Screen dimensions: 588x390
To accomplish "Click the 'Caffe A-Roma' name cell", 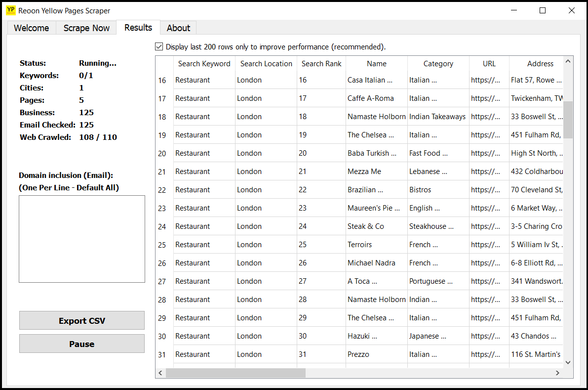I will 377,98.
